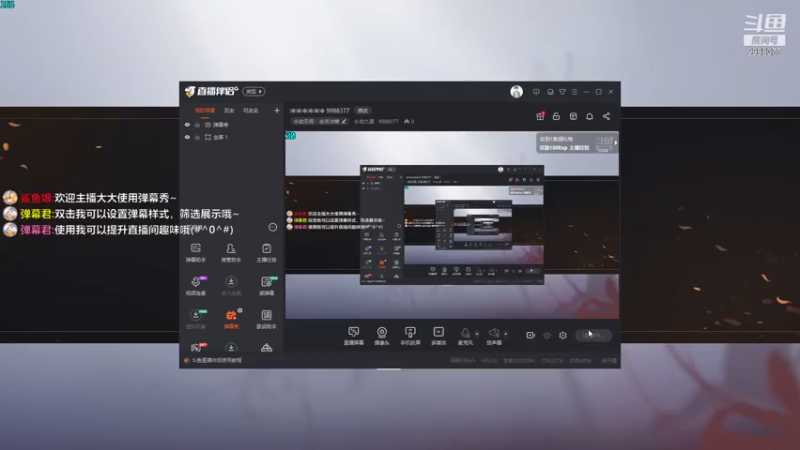This screenshot has width=800, height=450.
Task: Expand the gift notification arrow in preview
Action: (615, 143)
